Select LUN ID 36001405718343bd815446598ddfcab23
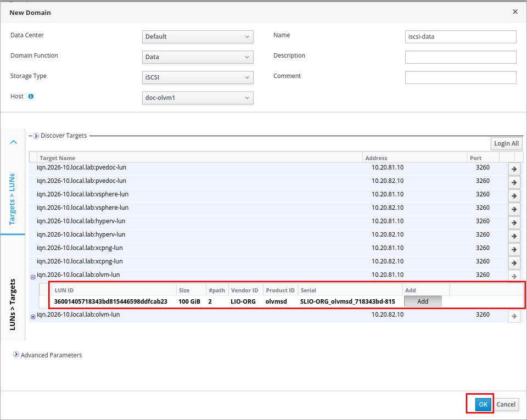This screenshot has width=527, height=420. 110,301
